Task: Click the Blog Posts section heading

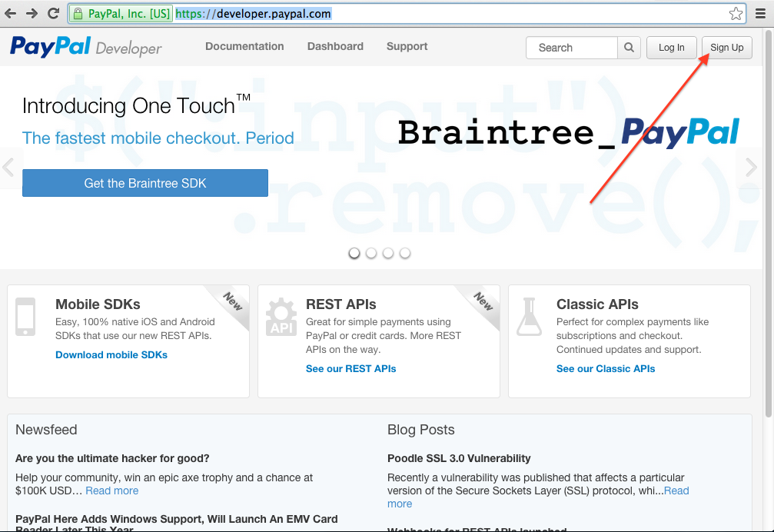Action: (x=420, y=430)
